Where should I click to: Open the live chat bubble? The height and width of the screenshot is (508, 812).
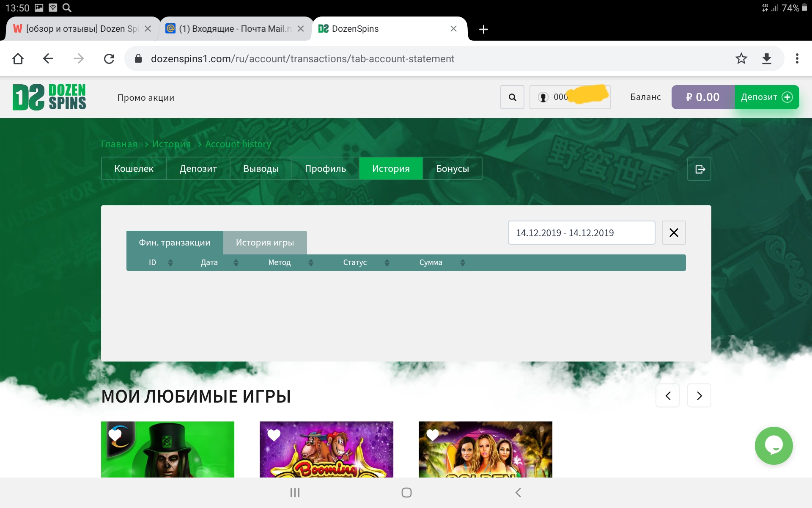774,445
